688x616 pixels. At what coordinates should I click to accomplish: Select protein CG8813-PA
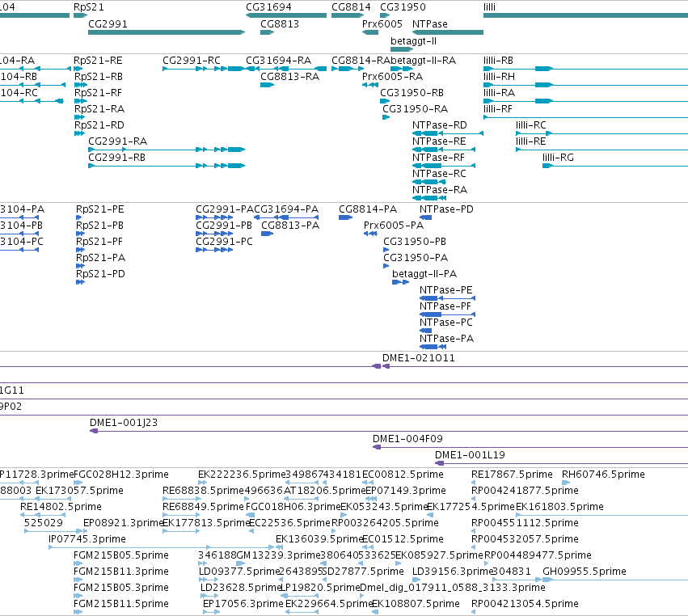(290, 225)
